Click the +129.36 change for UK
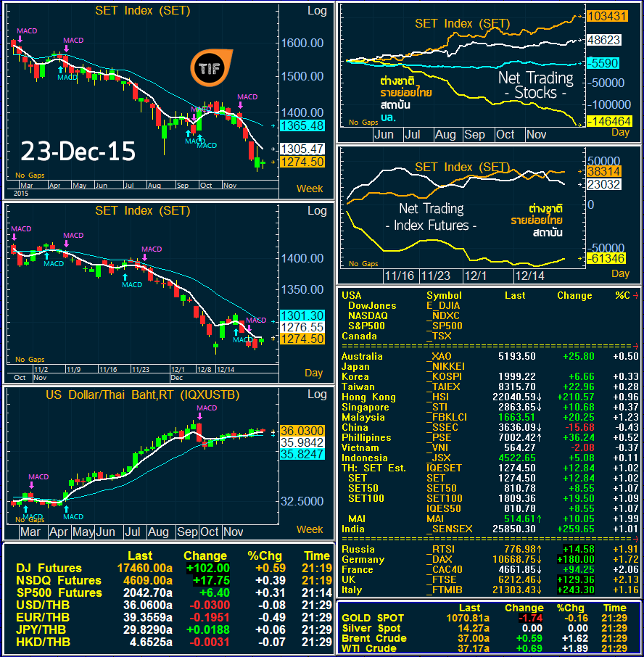This screenshot has width=644, height=657. click(x=576, y=580)
